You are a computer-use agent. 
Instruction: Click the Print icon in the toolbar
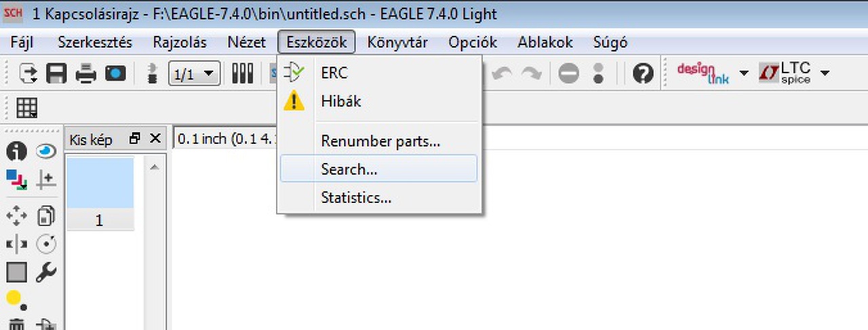tap(85, 73)
